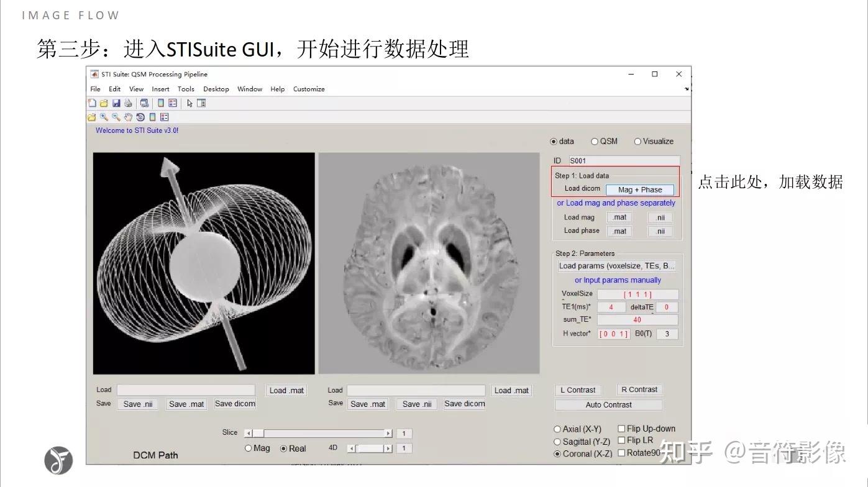This screenshot has width=868, height=487.
Task: Select the Zoom Out magnifier tool
Action: click(x=116, y=117)
